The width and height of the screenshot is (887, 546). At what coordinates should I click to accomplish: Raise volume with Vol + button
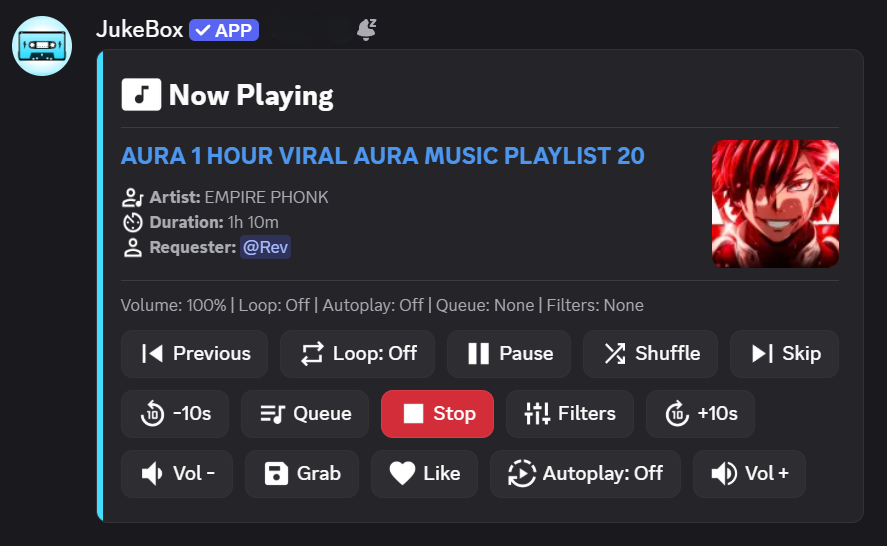tap(749, 474)
